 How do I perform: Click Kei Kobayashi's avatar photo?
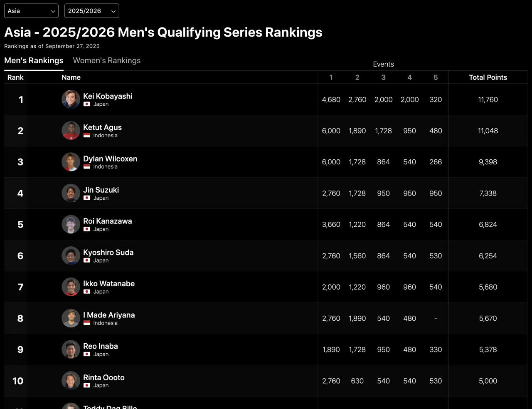[71, 99]
